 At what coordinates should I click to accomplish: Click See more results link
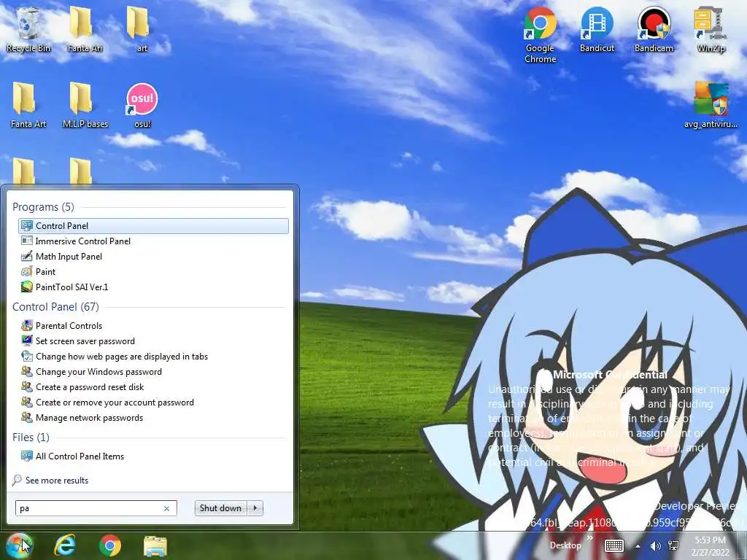tap(57, 481)
